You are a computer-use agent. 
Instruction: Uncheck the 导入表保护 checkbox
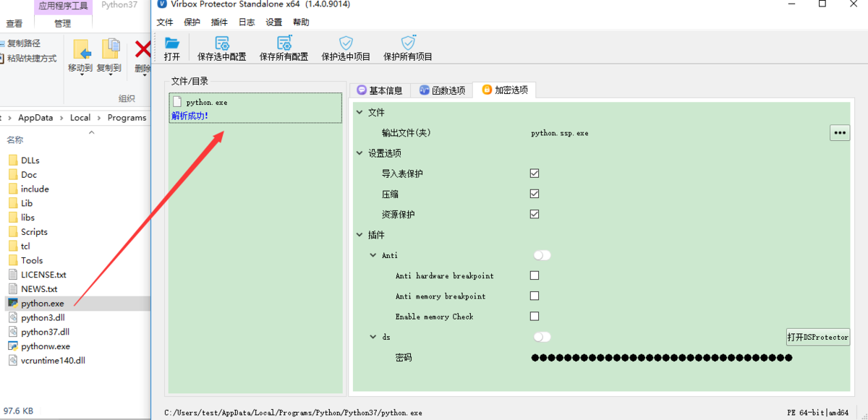coord(535,173)
